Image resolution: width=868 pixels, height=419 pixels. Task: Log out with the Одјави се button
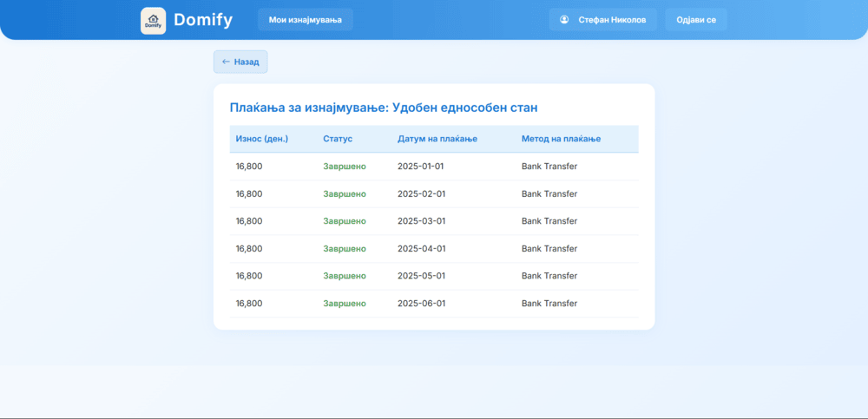[x=695, y=20]
